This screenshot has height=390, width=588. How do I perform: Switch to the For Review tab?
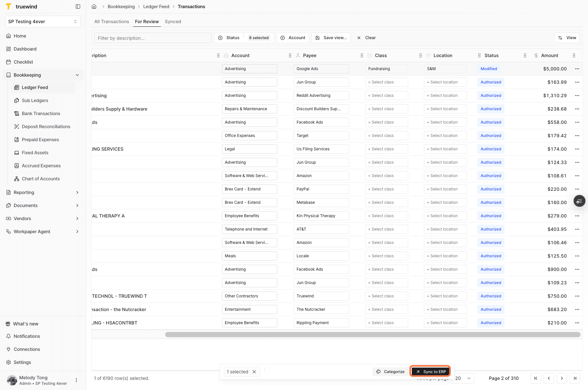tap(147, 22)
